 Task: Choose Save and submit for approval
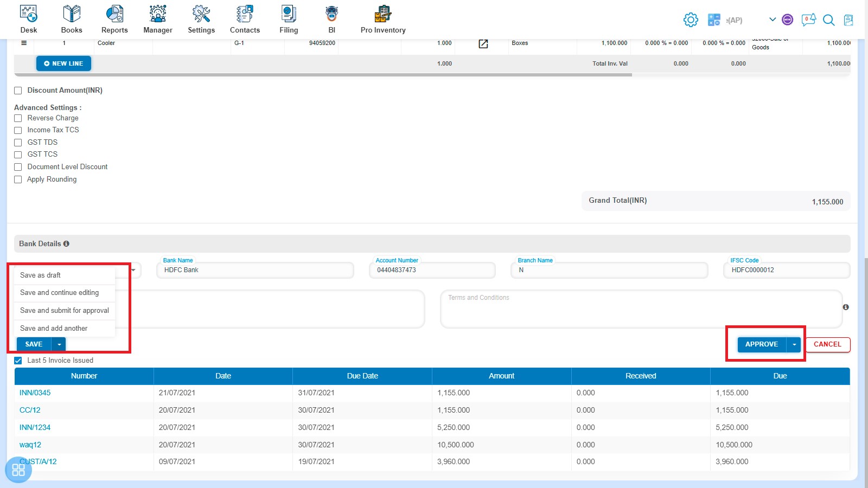65,311
